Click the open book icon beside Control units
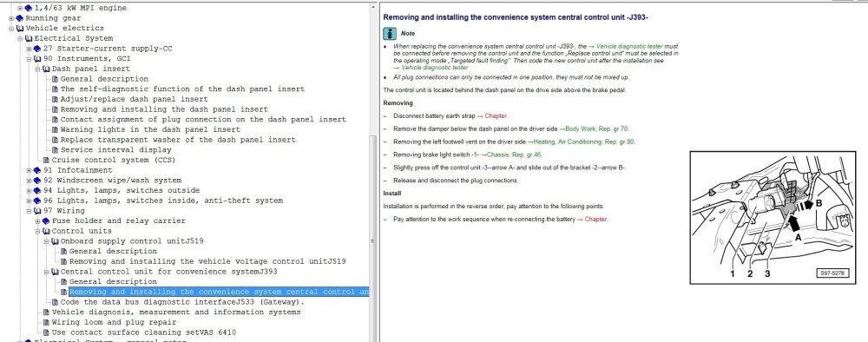The height and width of the screenshot is (342, 868). point(47,231)
